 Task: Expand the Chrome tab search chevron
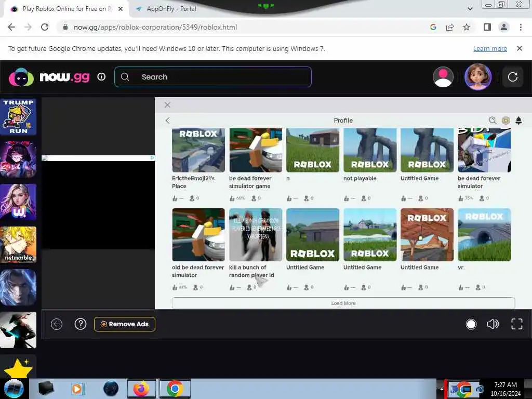[x=470, y=9]
